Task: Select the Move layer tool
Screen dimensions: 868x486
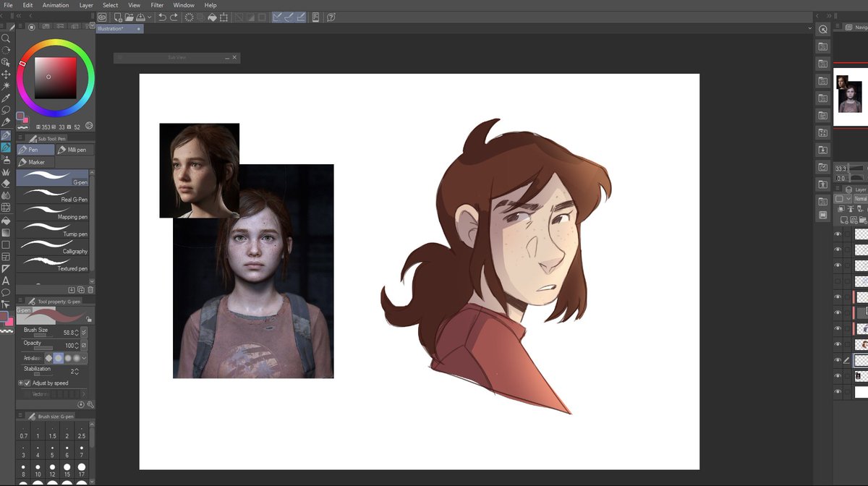Action: click(x=6, y=74)
